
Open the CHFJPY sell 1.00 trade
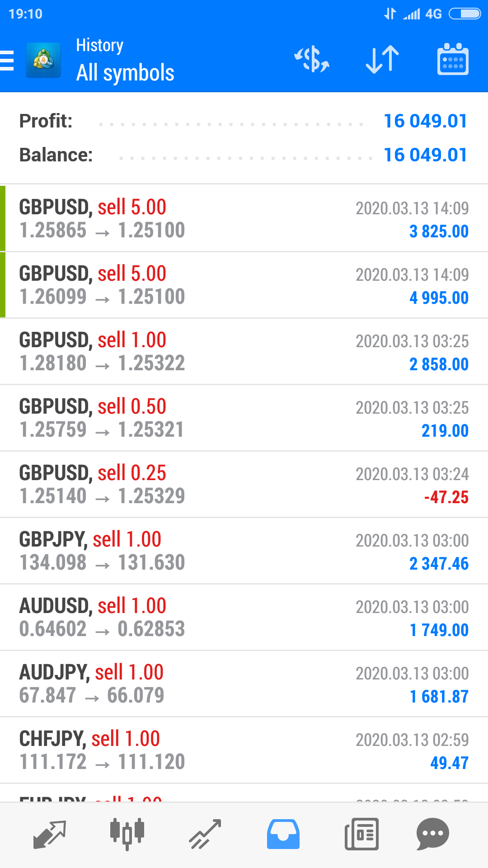(244, 750)
